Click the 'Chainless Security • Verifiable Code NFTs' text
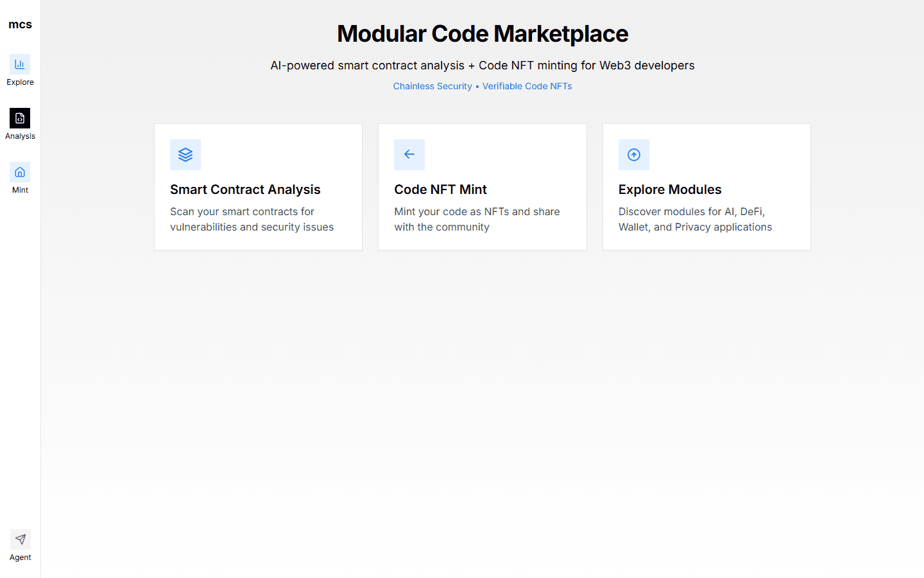Screen dimensions: 924x578 point(483,86)
